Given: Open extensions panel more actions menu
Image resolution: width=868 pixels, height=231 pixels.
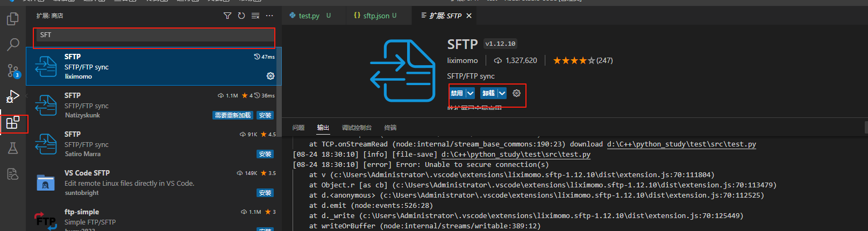Looking at the screenshot, I should (x=269, y=16).
